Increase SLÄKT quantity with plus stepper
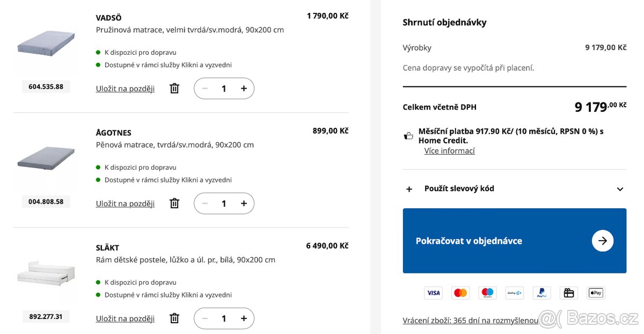This screenshot has height=334, width=644. (x=244, y=318)
